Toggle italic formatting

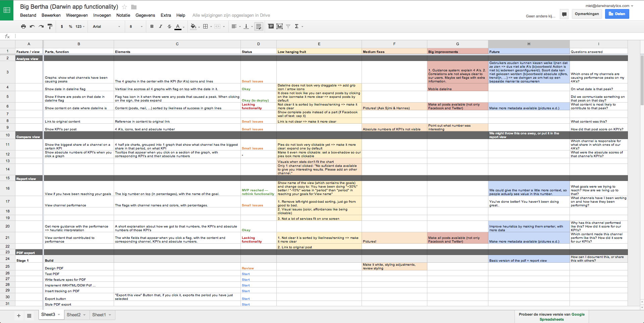click(x=161, y=26)
